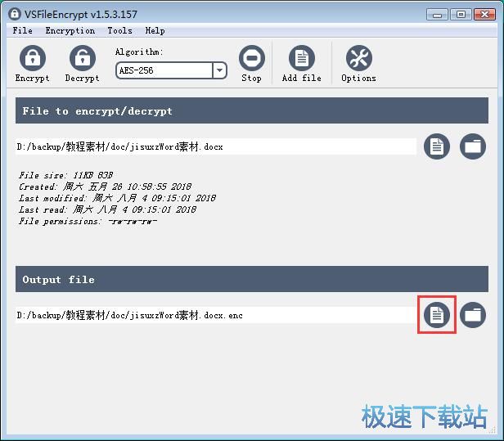
Task: Open the Help menu
Action: pos(155,30)
